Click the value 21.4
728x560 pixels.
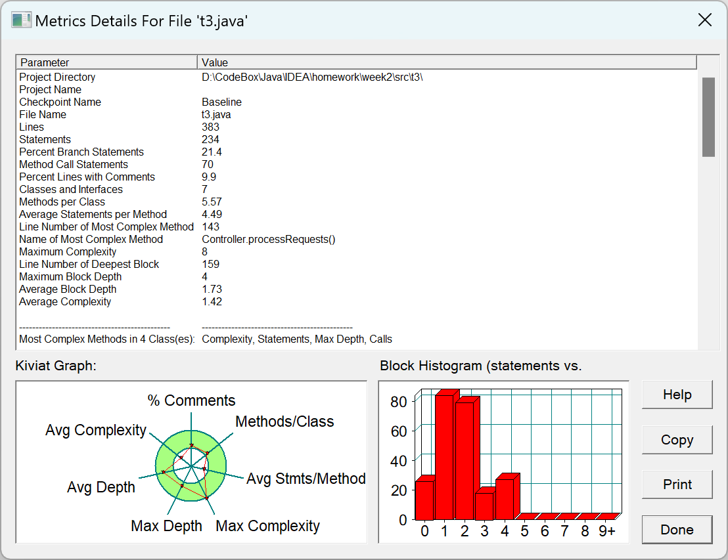212,152
